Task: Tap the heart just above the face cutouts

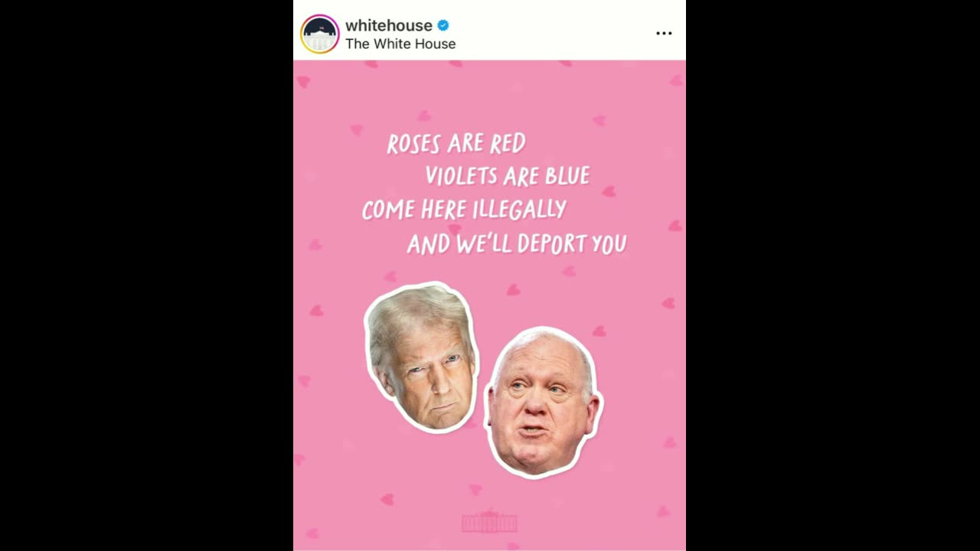Action: pyautogui.click(x=513, y=289)
